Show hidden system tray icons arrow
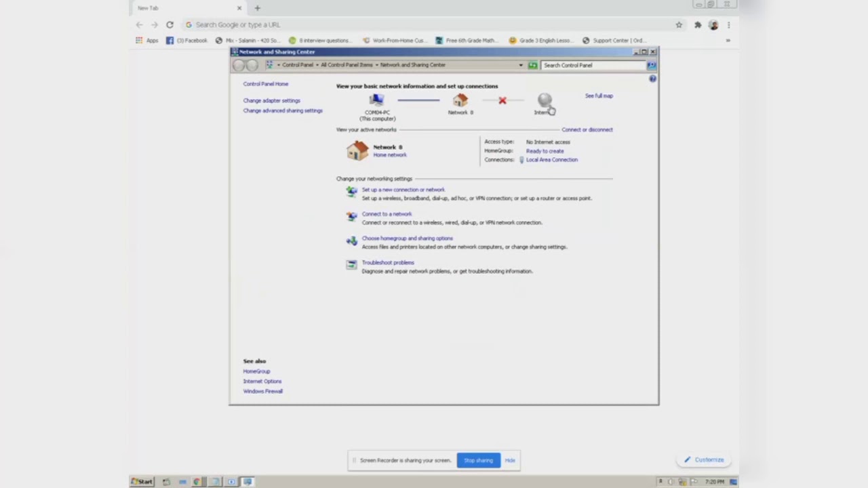Screen dimensions: 868x488 pyautogui.click(x=660, y=482)
